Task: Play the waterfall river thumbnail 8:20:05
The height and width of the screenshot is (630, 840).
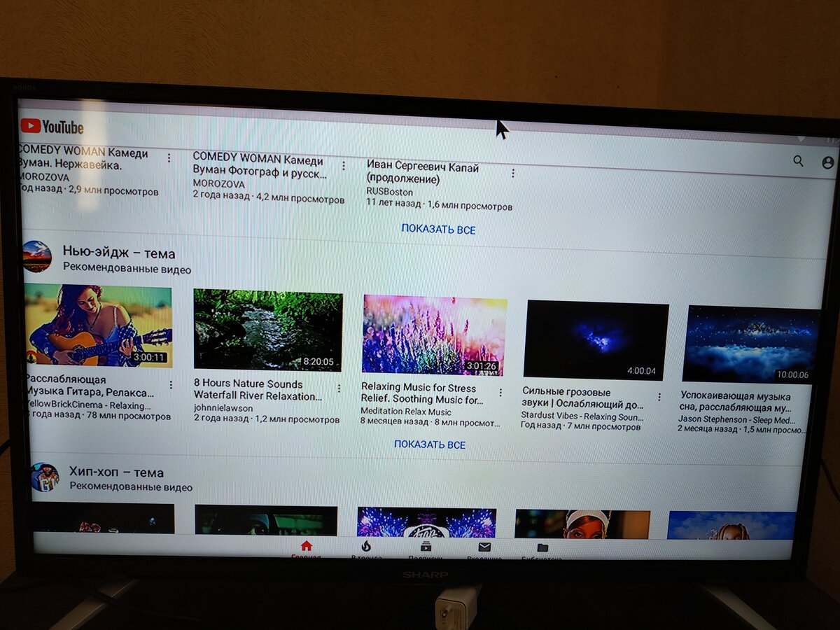Action: point(268,330)
